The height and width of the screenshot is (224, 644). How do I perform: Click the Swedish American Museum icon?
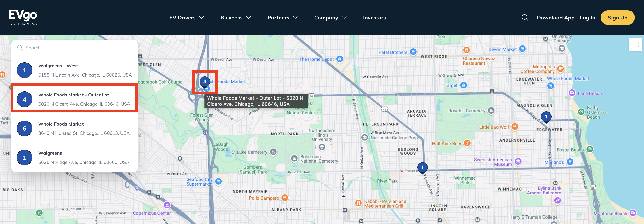(518, 161)
